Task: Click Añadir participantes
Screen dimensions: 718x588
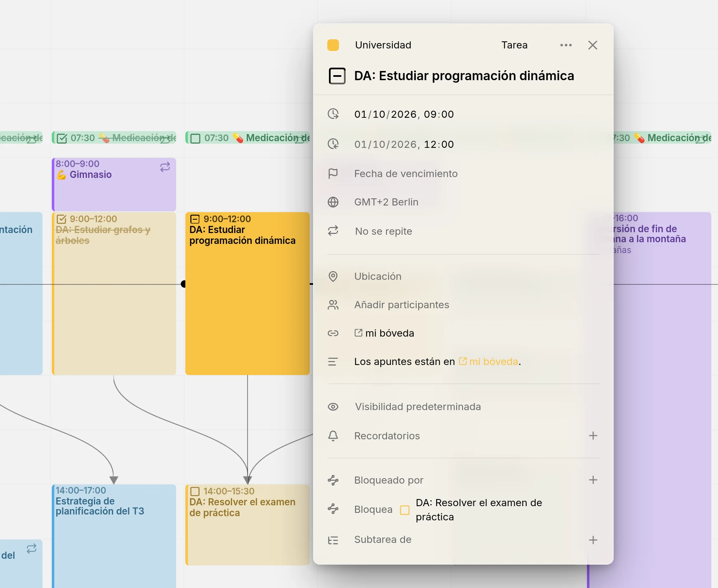Action: 402,305
